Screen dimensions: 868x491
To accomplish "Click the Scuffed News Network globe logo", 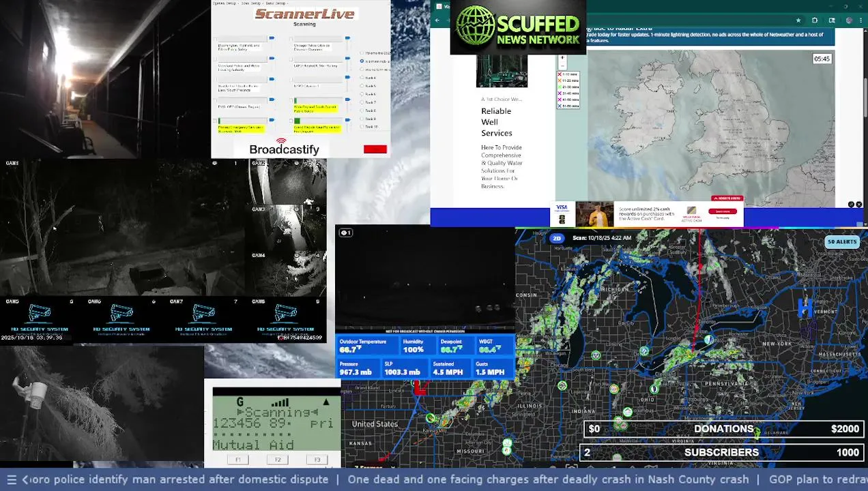I will coord(475,27).
